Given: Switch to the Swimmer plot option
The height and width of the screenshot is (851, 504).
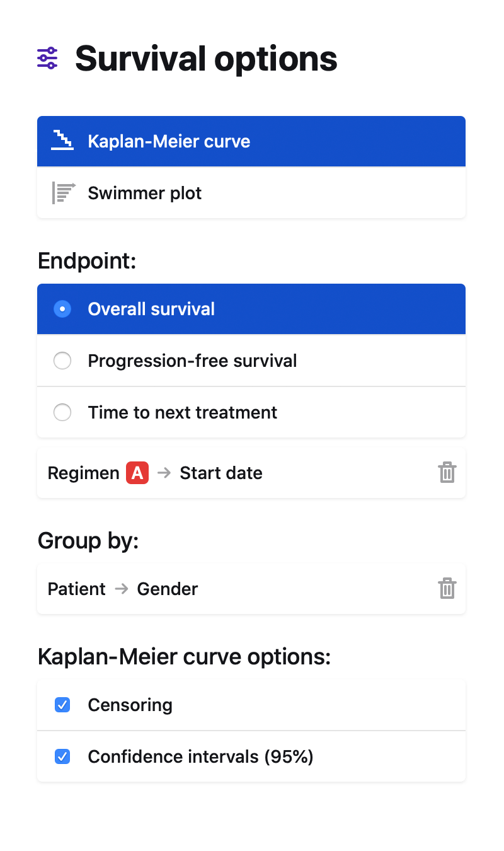Looking at the screenshot, I should tap(145, 193).
